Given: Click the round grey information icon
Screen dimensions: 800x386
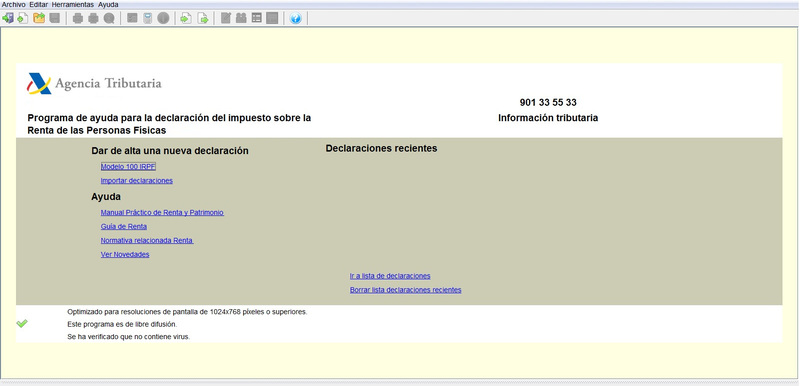Looking at the screenshot, I should pos(163,18).
